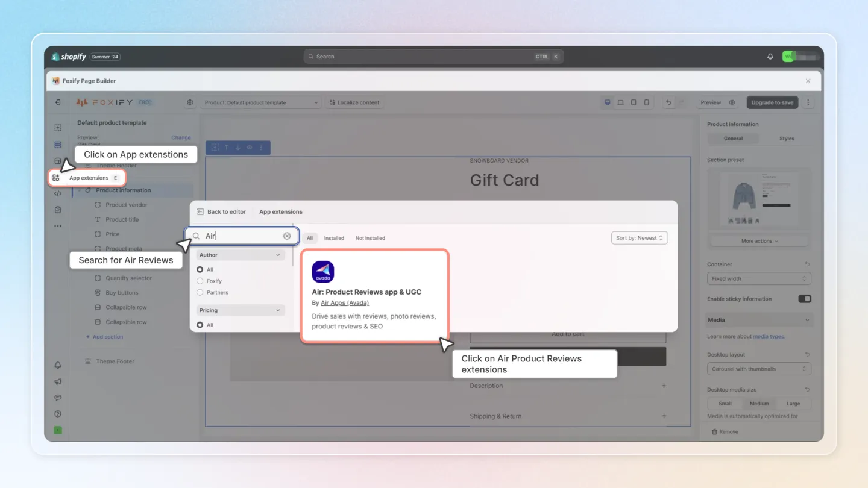
Task: Switch to the General settings tab
Action: [733, 139]
